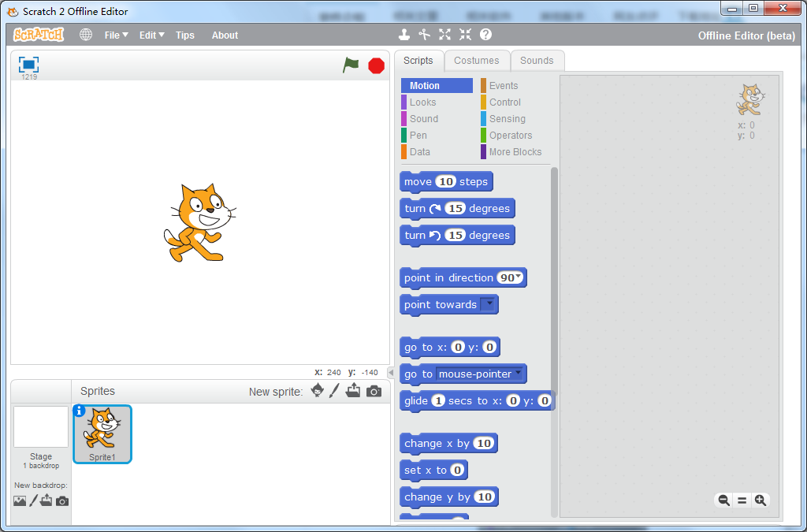This screenshot has width=807, height=532.
Task: Select the Looks block category
Action: [x=437, y=102]
